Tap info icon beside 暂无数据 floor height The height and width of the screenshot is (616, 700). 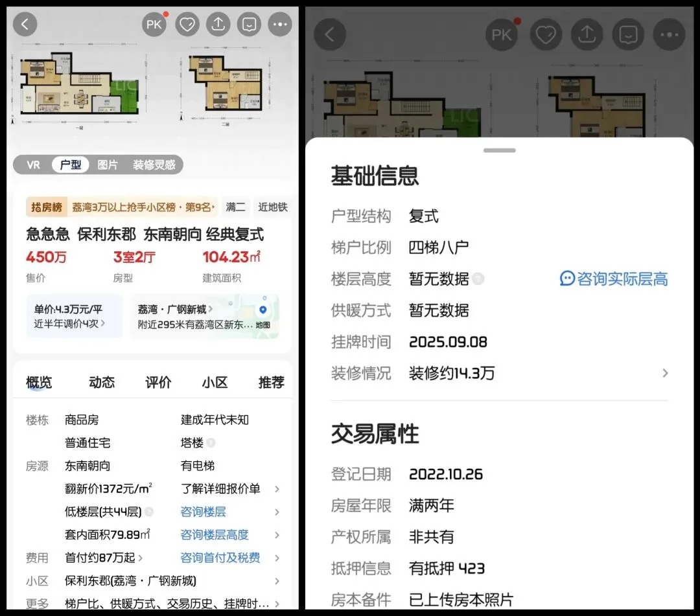point(478,279)
